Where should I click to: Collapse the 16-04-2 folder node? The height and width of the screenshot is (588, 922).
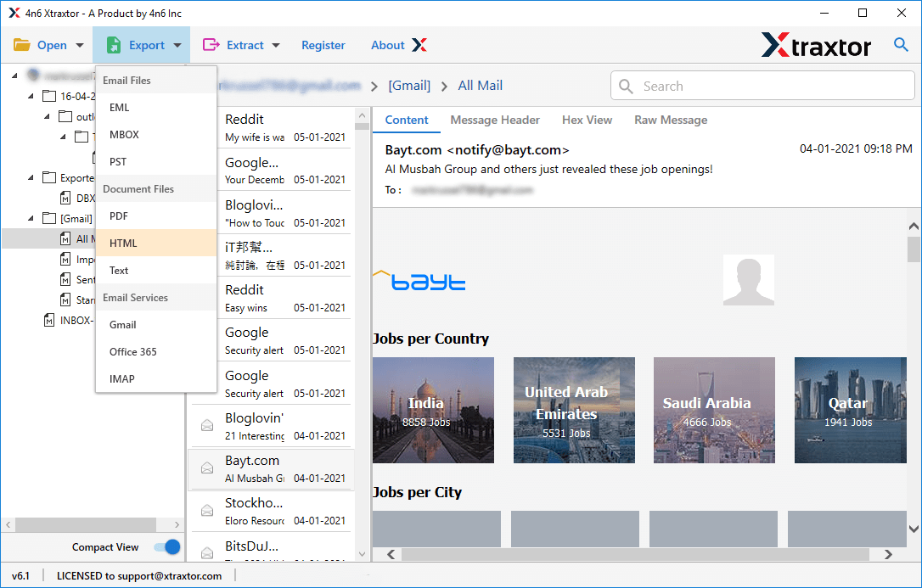[x=31, y=96]
